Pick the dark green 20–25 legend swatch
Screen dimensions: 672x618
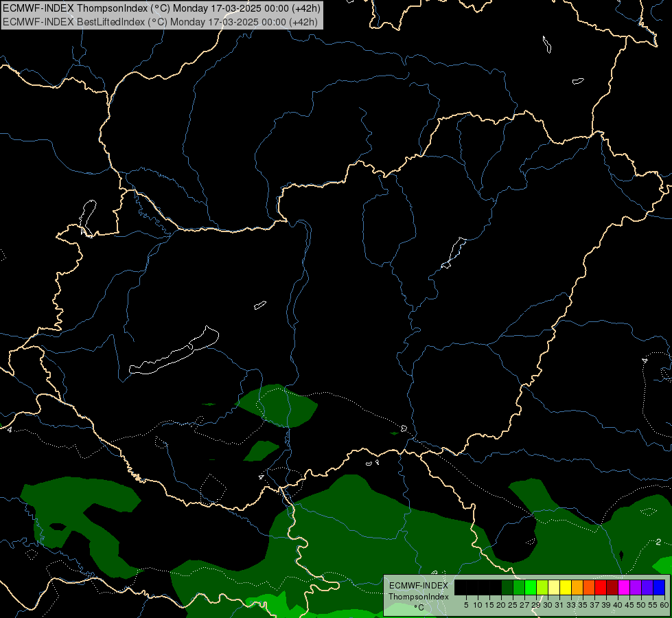click(507, 587)
